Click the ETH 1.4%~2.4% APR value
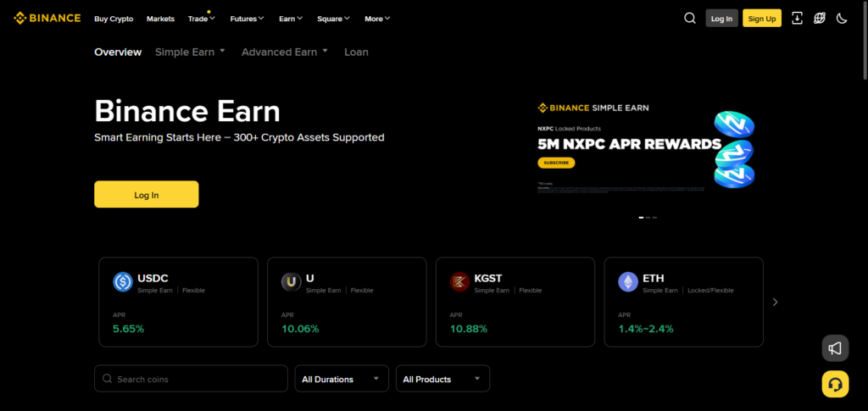This screenshot has width=868, height=411. click(x=646, y=329)
